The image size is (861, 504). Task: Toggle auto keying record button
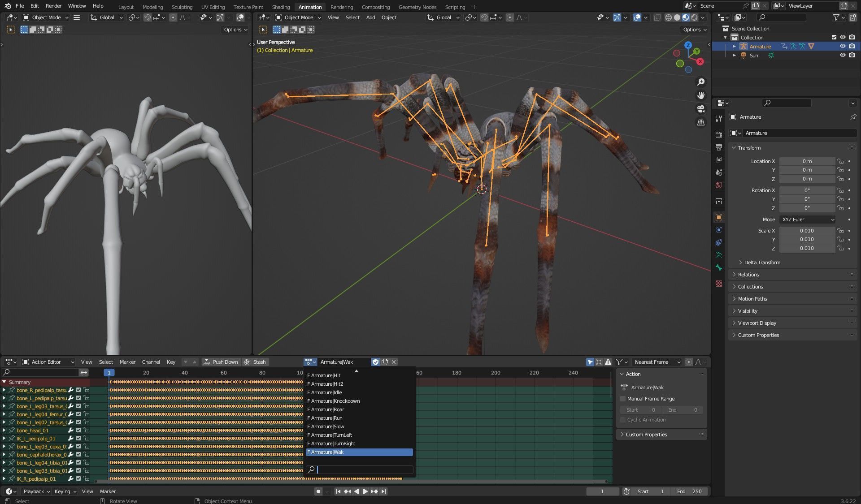coord(318,491)
